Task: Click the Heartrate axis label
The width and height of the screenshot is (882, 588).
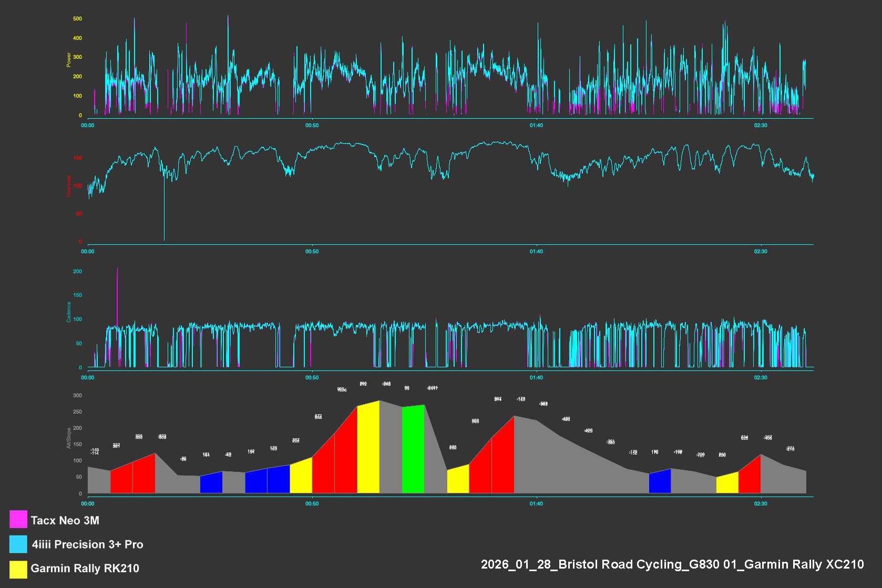Action: [68, 186]
